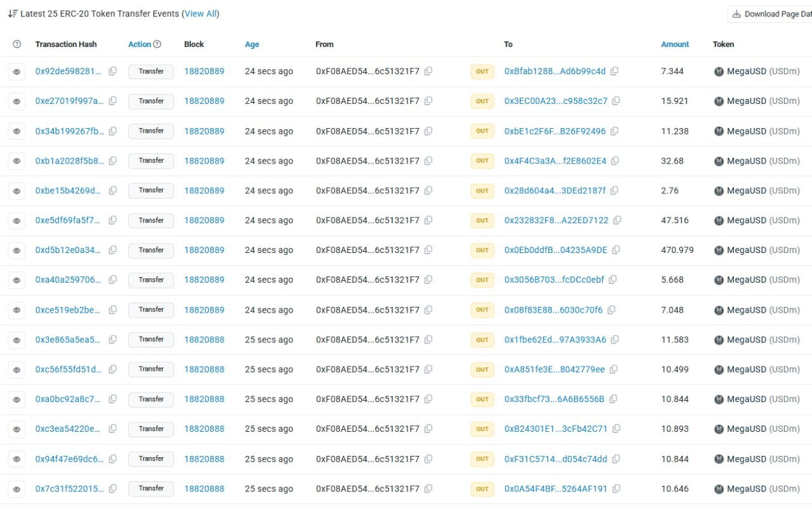Click the sort icon beside Latest 25 title
Screen dimensions: 812x506
13,13
